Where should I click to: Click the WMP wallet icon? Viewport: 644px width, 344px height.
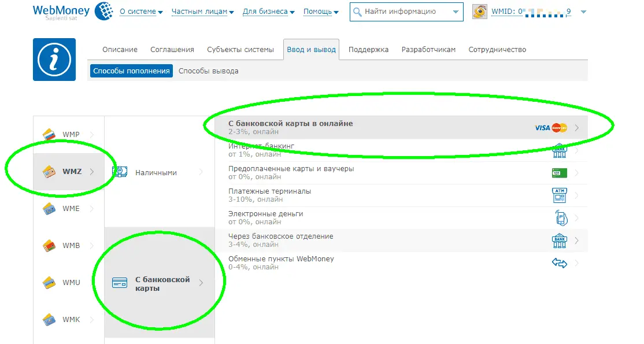[49, 134]
